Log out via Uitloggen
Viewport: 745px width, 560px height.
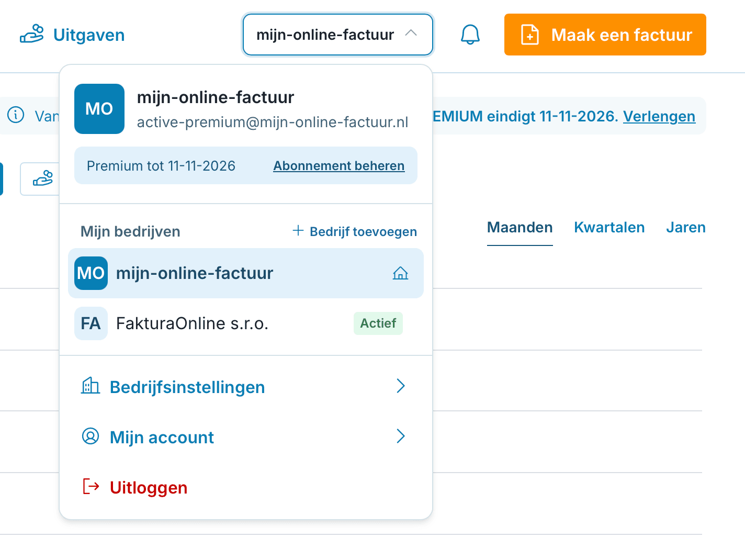pos(246,487)
